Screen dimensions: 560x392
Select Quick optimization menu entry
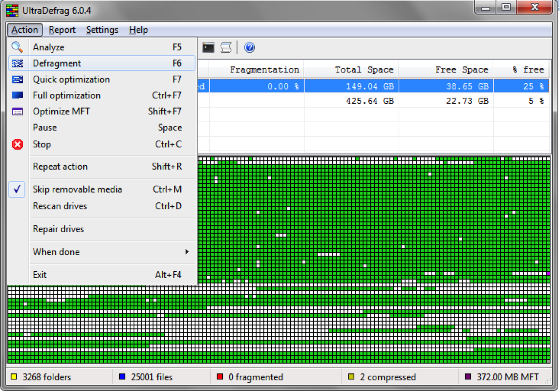coord(102,79)
